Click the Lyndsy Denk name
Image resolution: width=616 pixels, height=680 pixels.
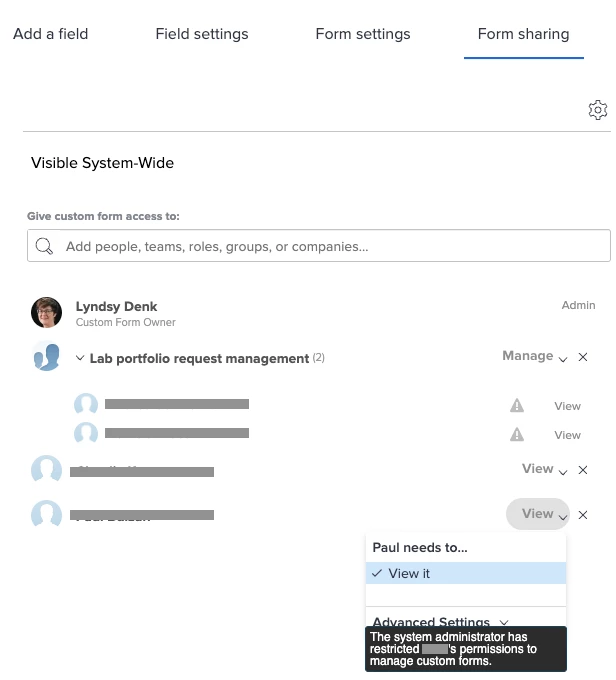click(116, 306)
